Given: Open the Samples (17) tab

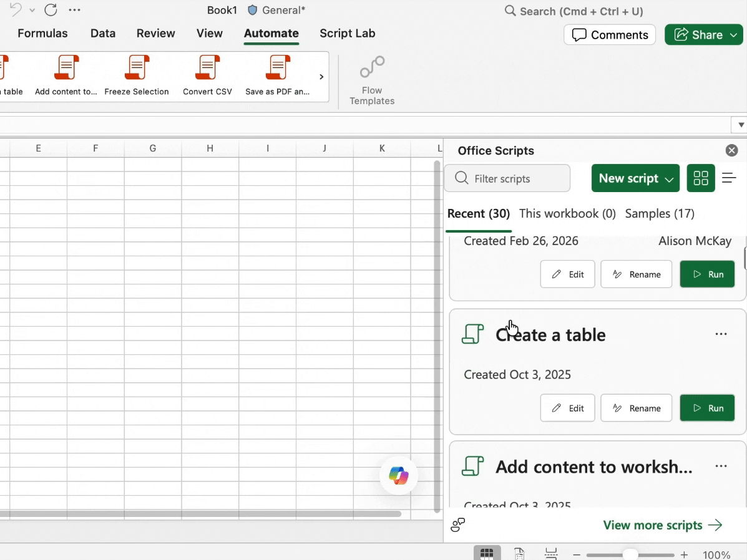Looking at the screenshot, I should pyautogui.click(x=659, y=213).
